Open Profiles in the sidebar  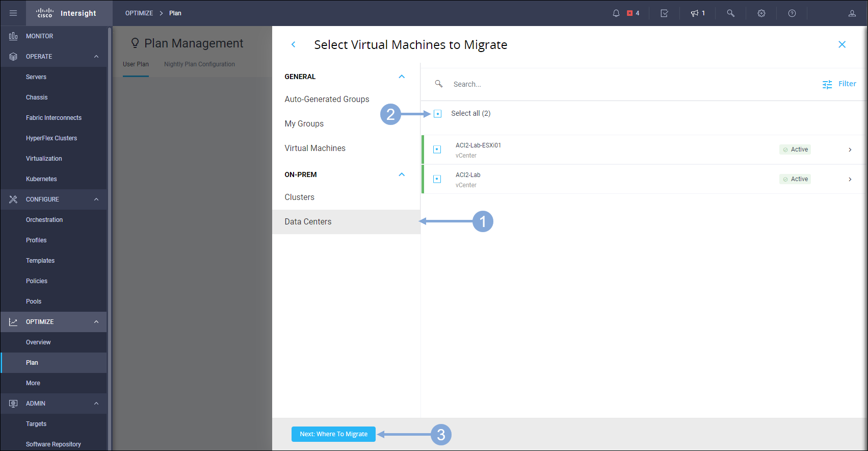(x=36, y=240)
